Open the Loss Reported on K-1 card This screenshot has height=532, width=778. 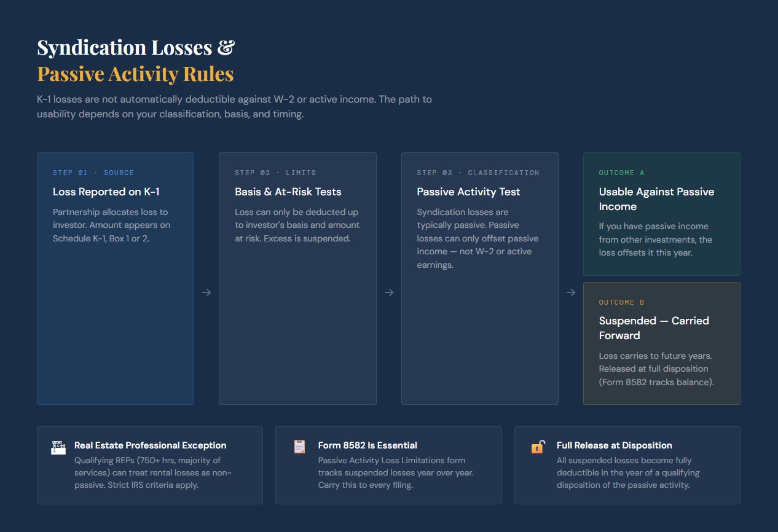coord(115,278)
